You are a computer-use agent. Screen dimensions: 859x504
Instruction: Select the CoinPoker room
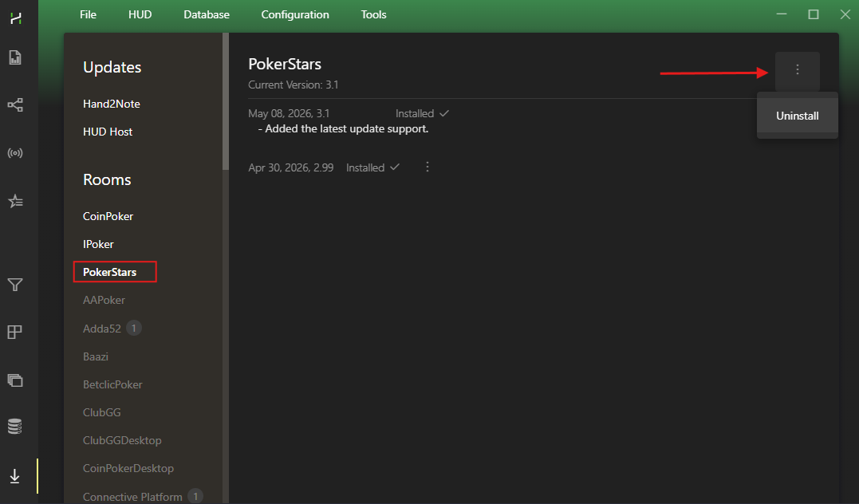tap(108, 216)
